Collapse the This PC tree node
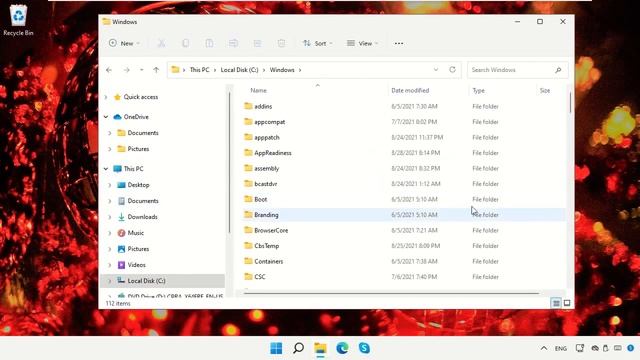Viewport: 640px width, 360px height. [106, 169]
